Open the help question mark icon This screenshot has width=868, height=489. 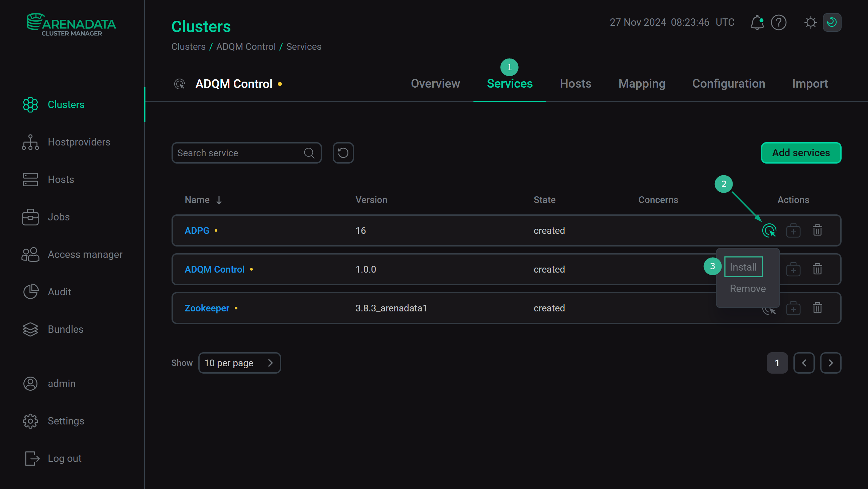778,23
